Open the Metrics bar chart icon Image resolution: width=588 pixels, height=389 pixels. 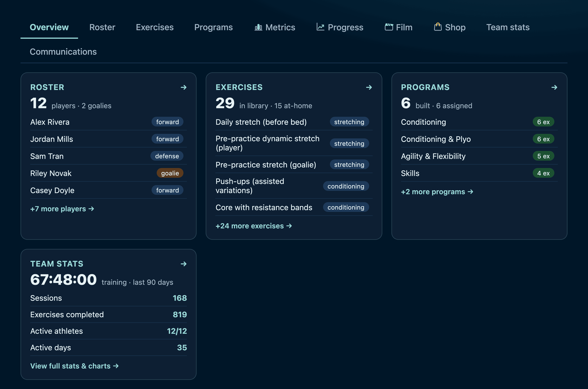point(258,27)
